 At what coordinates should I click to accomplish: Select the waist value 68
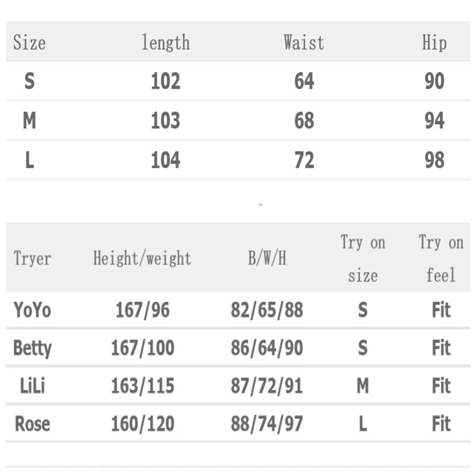[x=304, y=121]
